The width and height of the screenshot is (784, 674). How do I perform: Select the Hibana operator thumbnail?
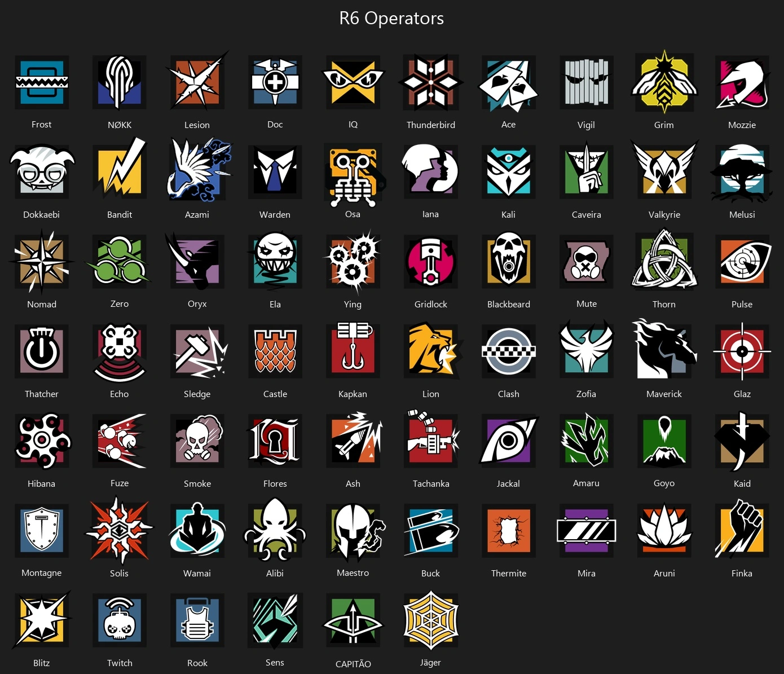point(42,441)
